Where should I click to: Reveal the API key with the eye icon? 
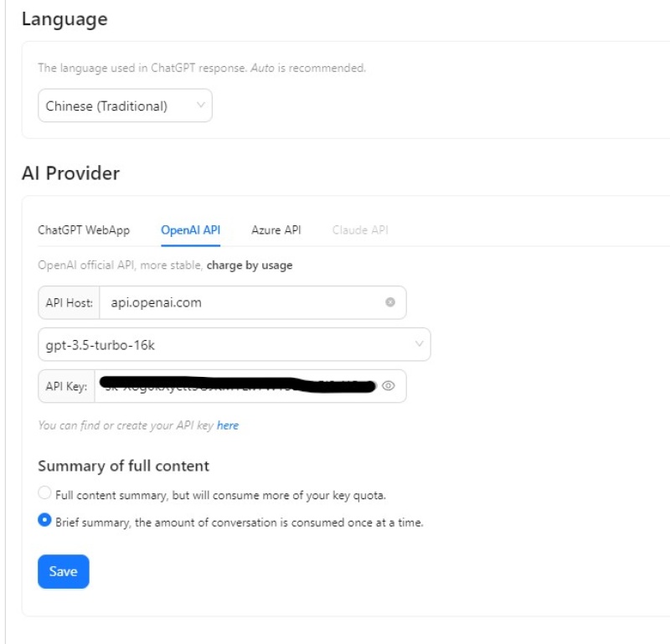(388, 386)
